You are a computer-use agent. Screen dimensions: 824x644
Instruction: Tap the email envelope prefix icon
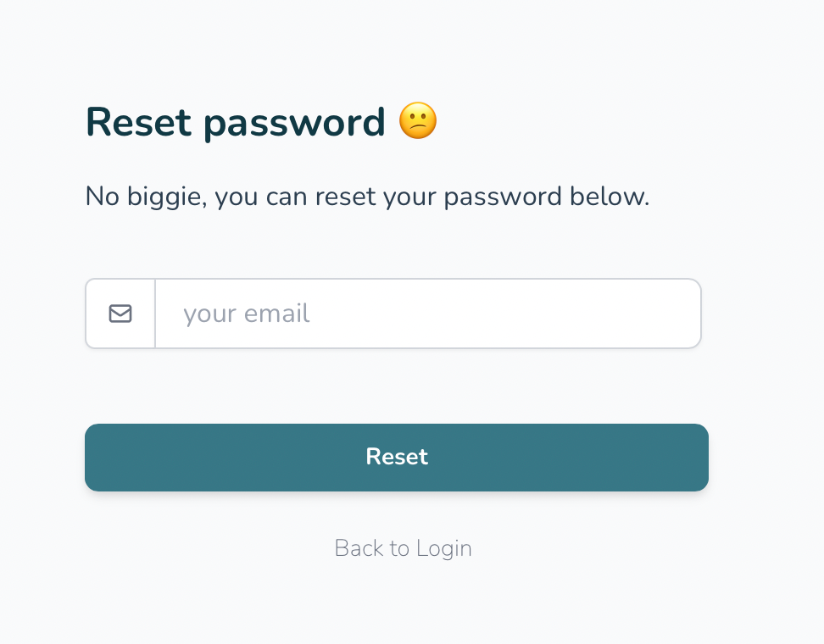pos(120,314)
